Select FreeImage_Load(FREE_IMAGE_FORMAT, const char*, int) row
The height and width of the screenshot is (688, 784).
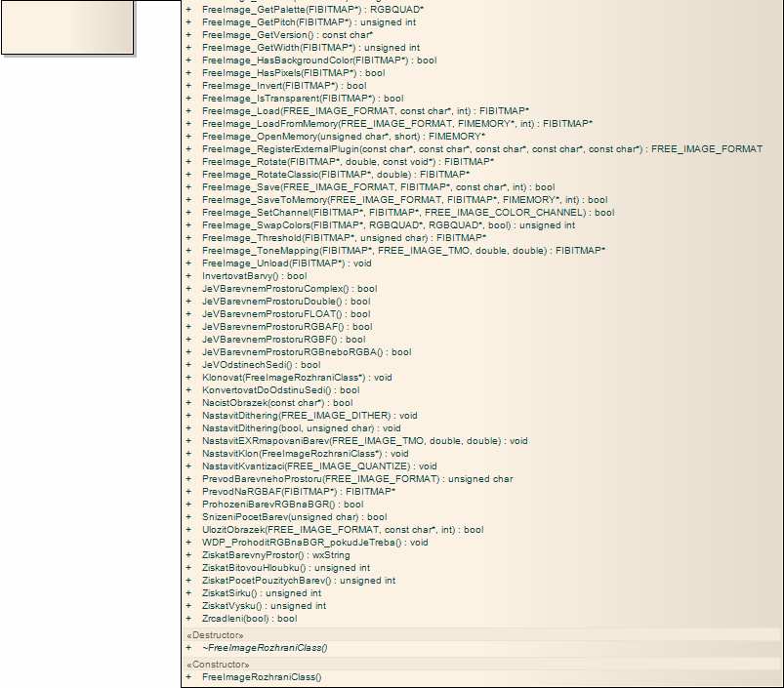pyautogui.click(x=365, y=111)
